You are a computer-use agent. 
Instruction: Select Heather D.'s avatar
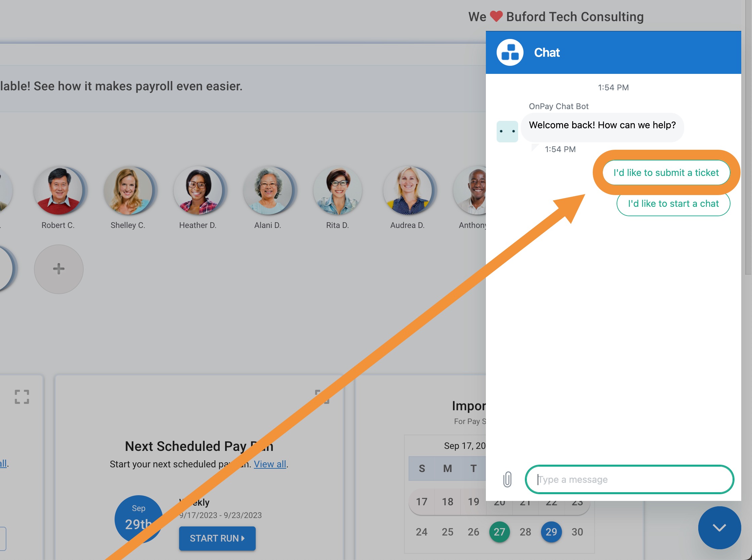point(198,190)
